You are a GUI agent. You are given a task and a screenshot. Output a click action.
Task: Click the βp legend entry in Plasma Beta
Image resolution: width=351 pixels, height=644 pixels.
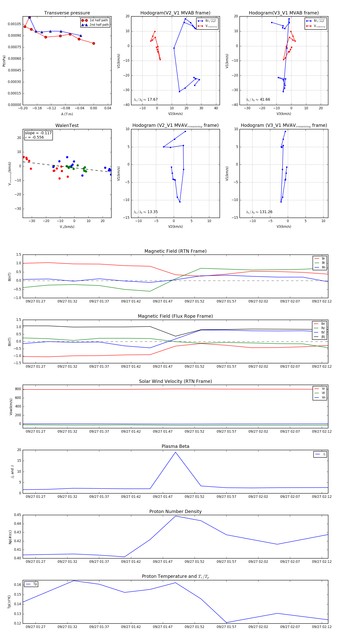pos(321,454)
